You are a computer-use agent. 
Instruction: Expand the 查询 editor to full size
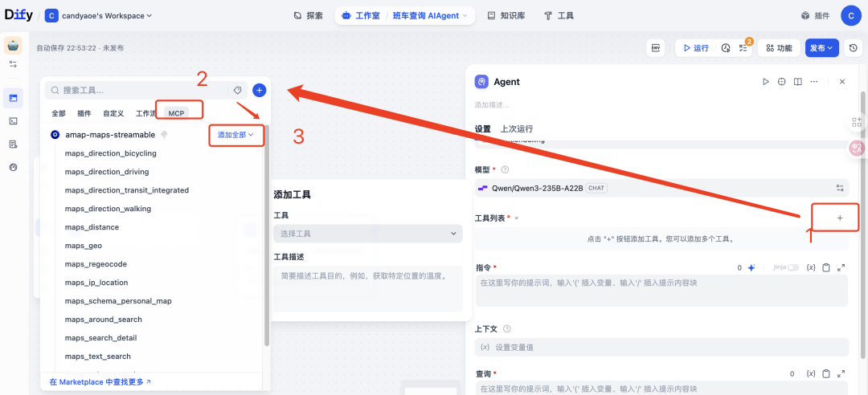pyautogui.click(x=841, y=373)
